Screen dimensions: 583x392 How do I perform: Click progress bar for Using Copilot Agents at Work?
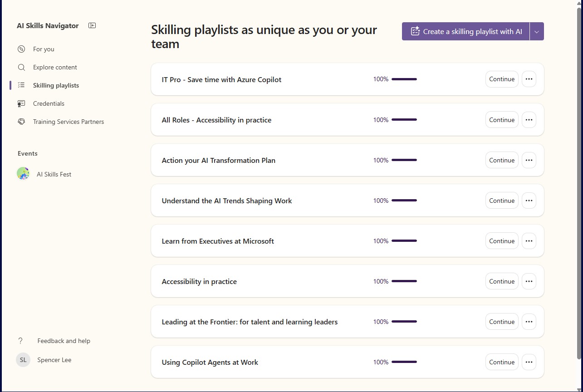404,362
